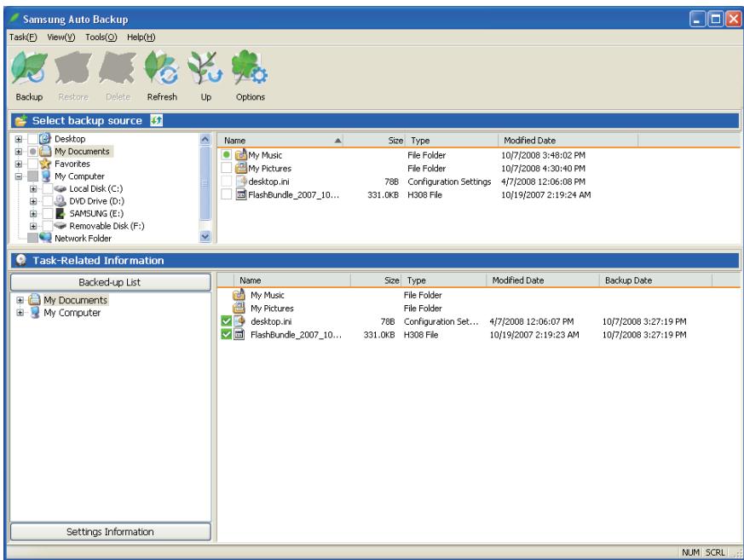Click the Backed-up List button
This screenshot has height=560, width=744.
(x=110, y=282)
